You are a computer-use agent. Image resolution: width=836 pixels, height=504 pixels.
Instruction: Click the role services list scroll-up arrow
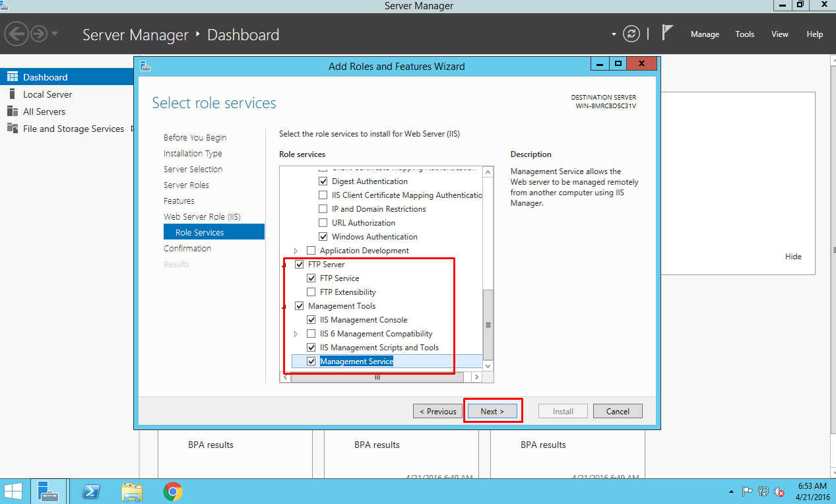point(488,172)
